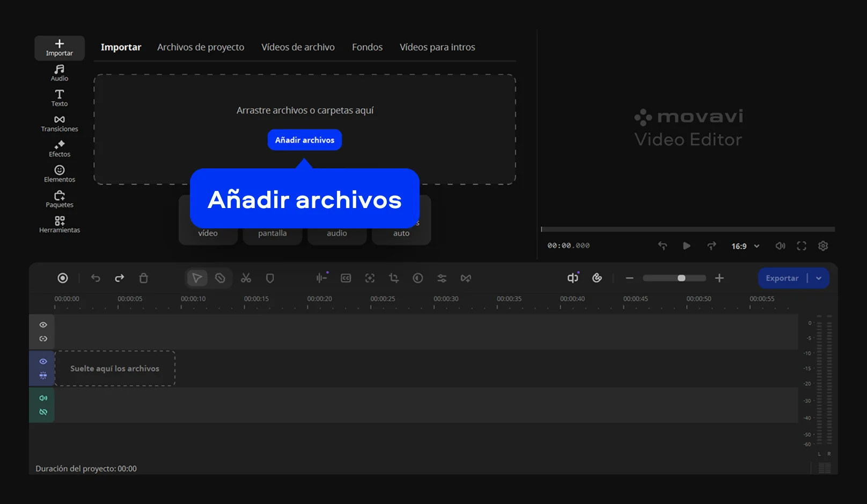This screenshot has width=867, height=504.
Task: Click the timeline zoom slider handle
Action: 681,278
